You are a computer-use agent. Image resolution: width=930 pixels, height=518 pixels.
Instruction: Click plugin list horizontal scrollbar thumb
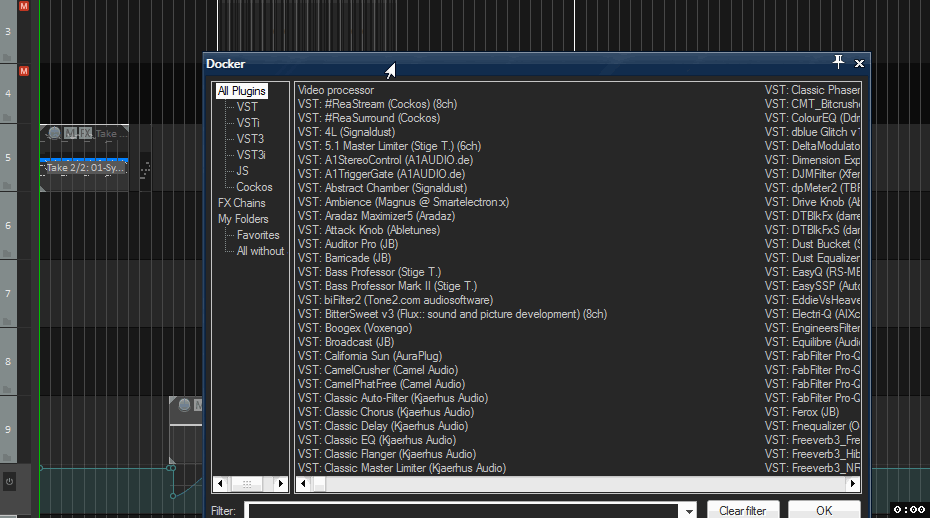(319, 484)
